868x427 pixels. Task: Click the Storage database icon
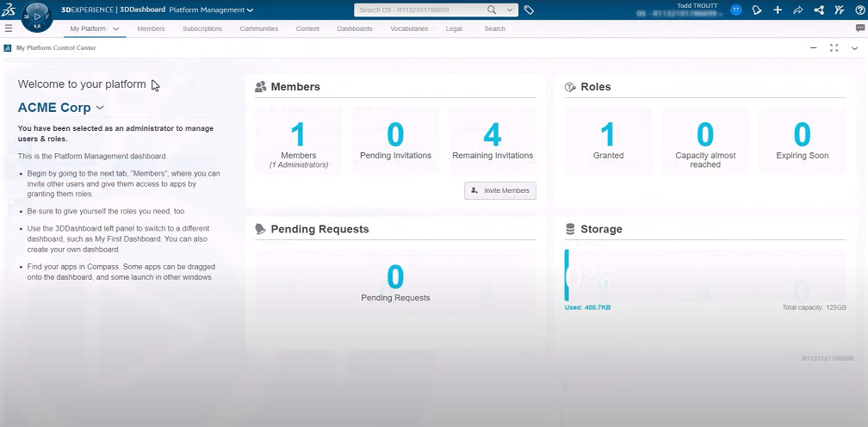tap(570, 229)
